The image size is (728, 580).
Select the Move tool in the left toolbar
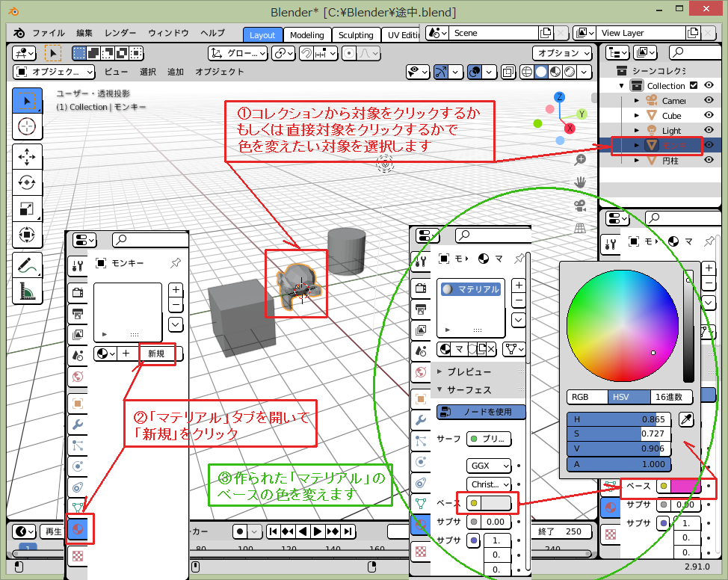point(27,156)
